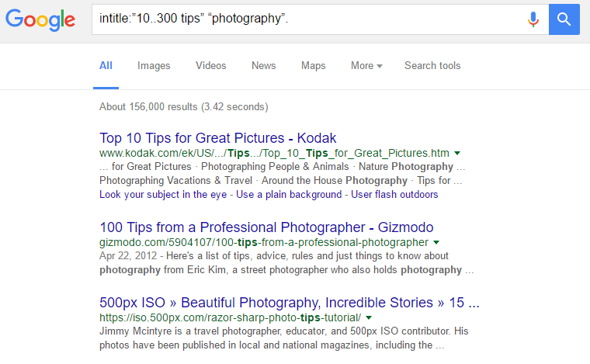The height and width of the screenshot is (364, 590).
Task: Click the blue magnifying glass search button
Action: click(x=564, y=19)
